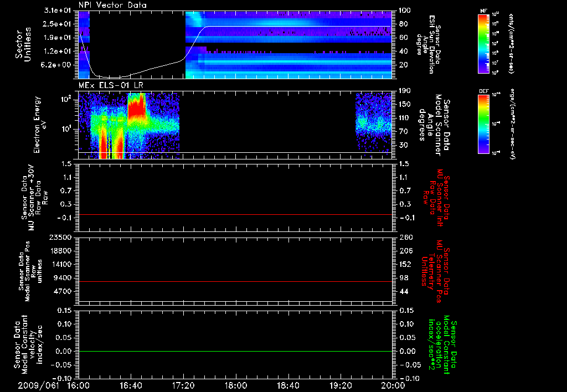Click the 18:00 time axis label
This screenshot has height=392, width=567.
[x=236, y=386]
